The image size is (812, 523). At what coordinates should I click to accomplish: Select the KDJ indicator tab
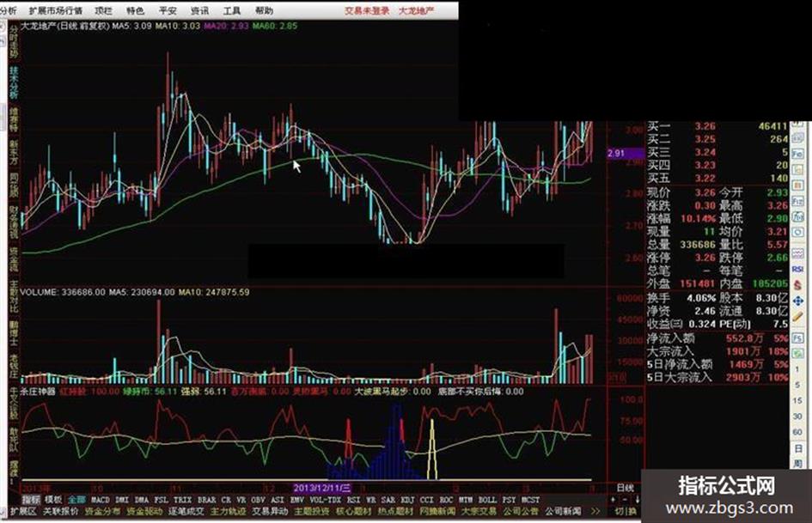tap(407, 500)
